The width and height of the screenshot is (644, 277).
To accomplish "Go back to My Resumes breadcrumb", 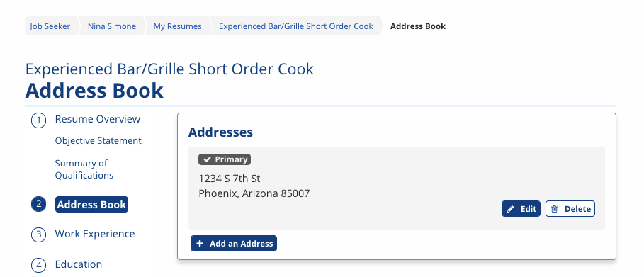I will pyautogui.click(x=177, y=26).
